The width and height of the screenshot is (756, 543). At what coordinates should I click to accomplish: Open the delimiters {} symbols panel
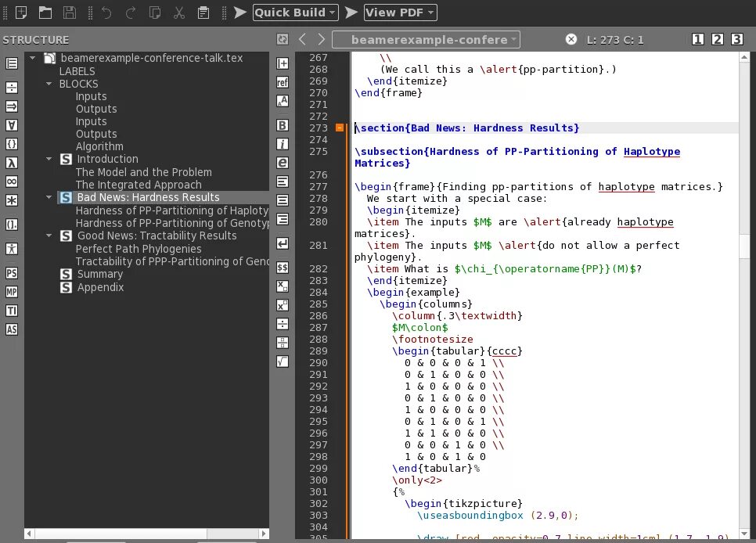click(x=12, y=144)
